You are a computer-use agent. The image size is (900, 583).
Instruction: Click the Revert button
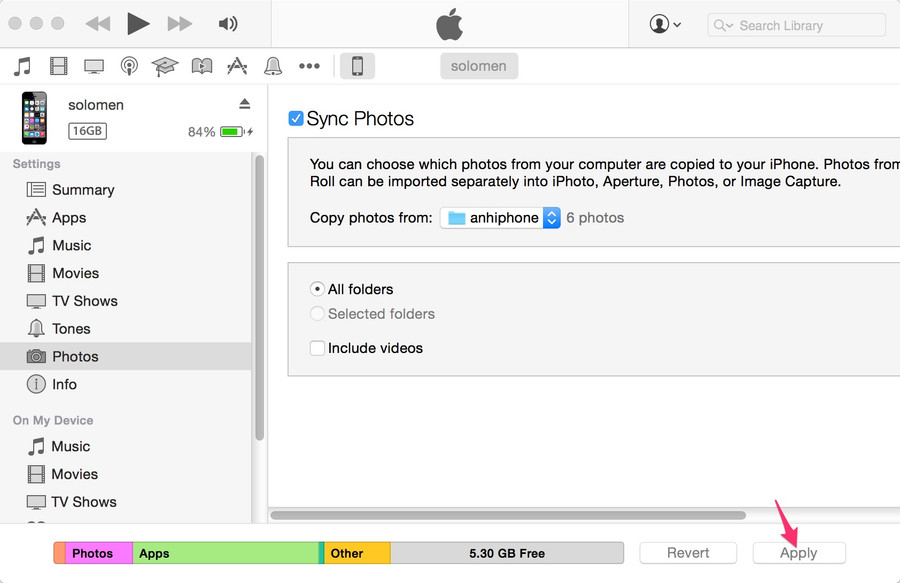point(688,553)
